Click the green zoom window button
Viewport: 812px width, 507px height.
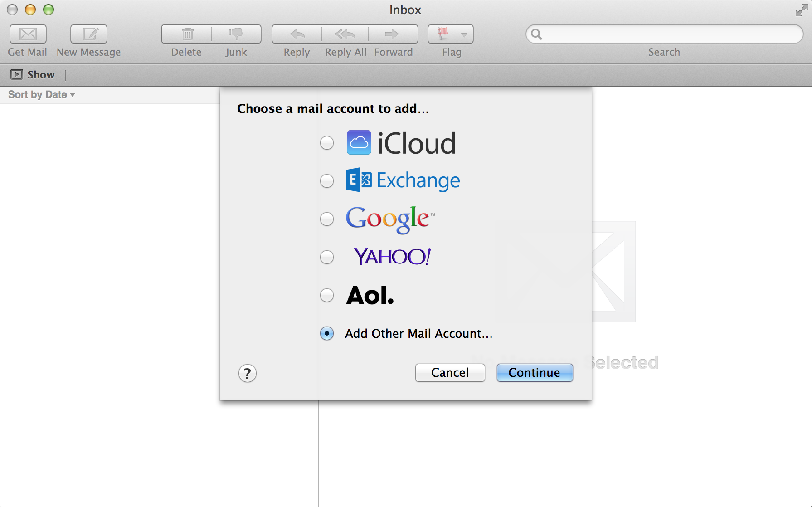tap(49, 10)
